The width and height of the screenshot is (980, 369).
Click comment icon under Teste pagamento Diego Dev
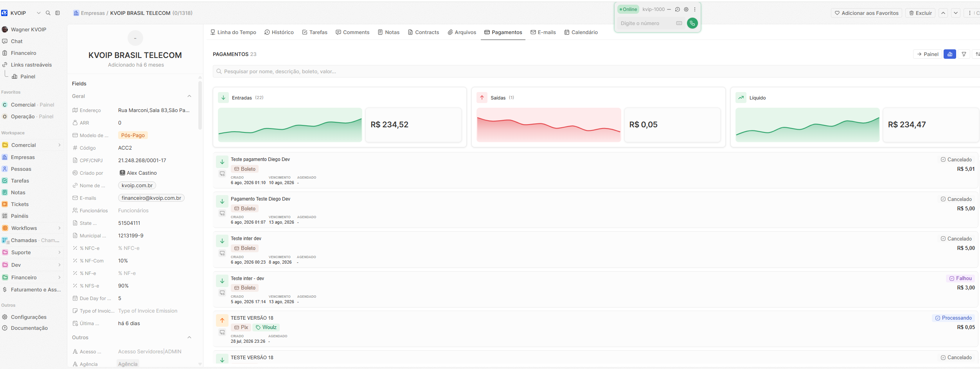click(x=222, y=174)
